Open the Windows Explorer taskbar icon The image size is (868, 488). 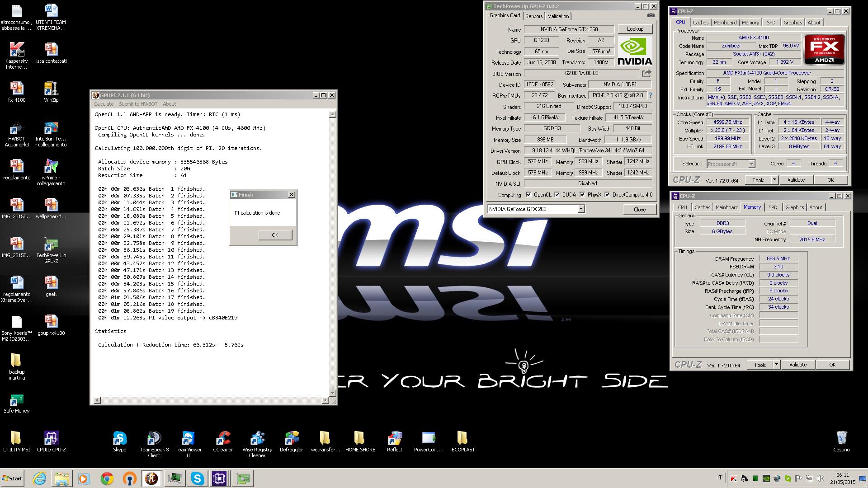(62, 479)
